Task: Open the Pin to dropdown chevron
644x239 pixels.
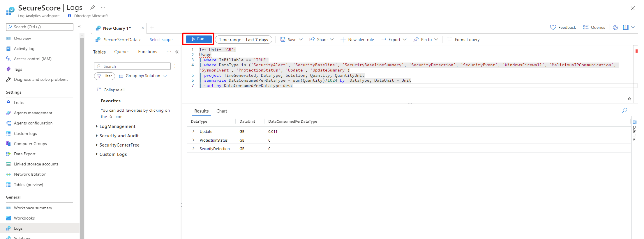Action: click(x=436, y=40)
